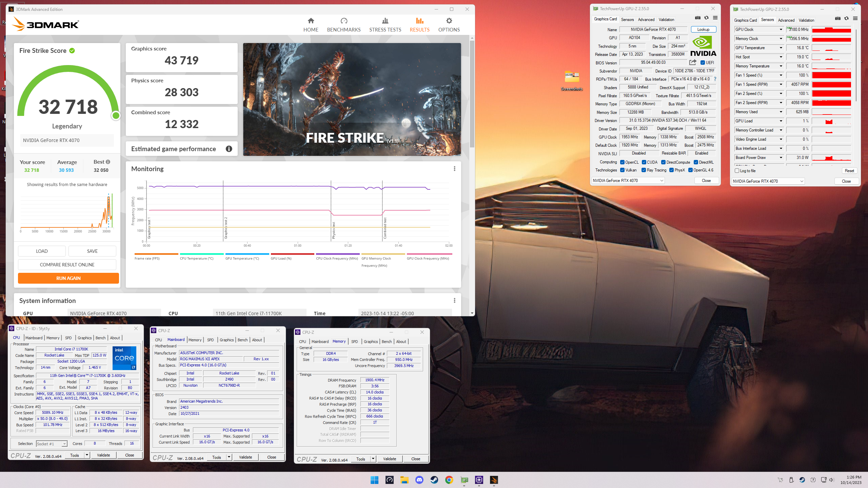Click Frame rate (FPS) legend color bar
Viewport: 868px width, 488px height.
click(x=156, y=254)
